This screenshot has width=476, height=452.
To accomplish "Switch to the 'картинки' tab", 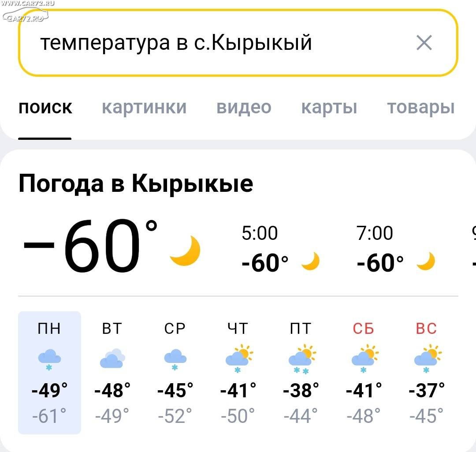I will click(x=144, y=107).
